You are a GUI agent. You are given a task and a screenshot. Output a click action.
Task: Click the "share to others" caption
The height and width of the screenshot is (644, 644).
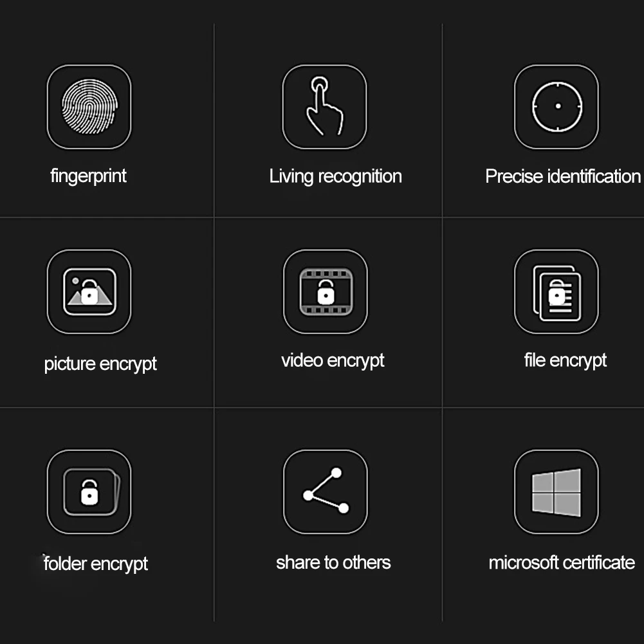click(x=333, y=563)
